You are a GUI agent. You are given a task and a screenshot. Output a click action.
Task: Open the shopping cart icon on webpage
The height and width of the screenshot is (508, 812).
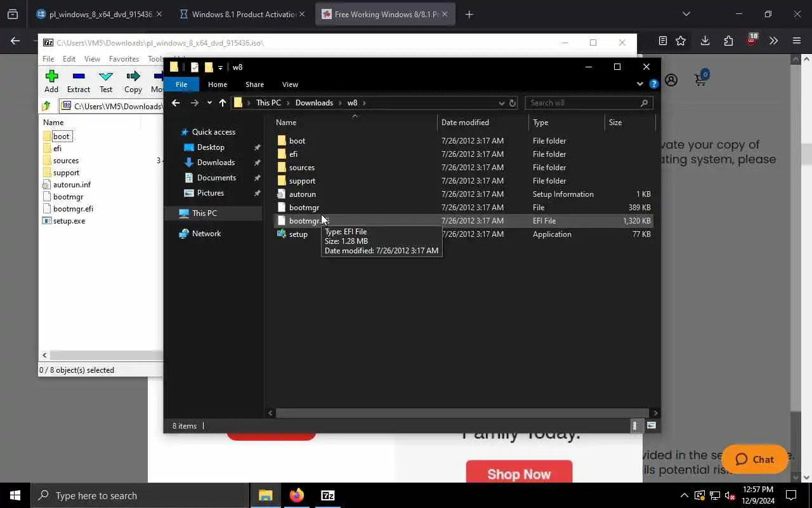[x=701, y=79]
